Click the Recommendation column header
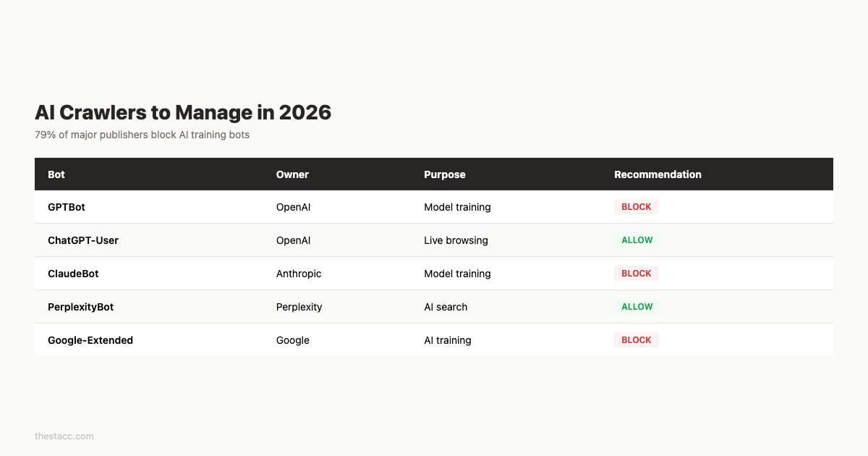 point(658,174)
